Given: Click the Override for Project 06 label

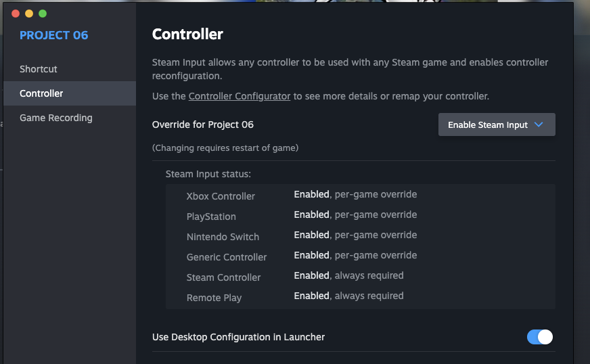Looking at the screenshot, I should tap(203, 124).
